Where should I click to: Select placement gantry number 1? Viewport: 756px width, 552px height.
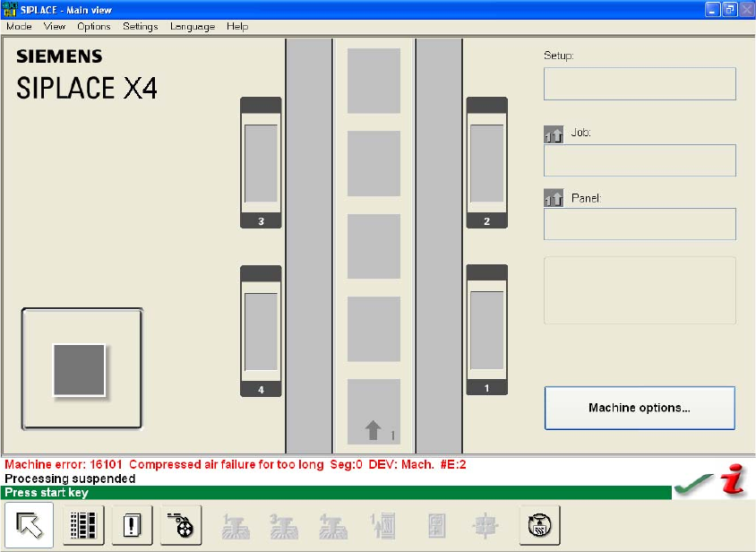tap(487, 330)
